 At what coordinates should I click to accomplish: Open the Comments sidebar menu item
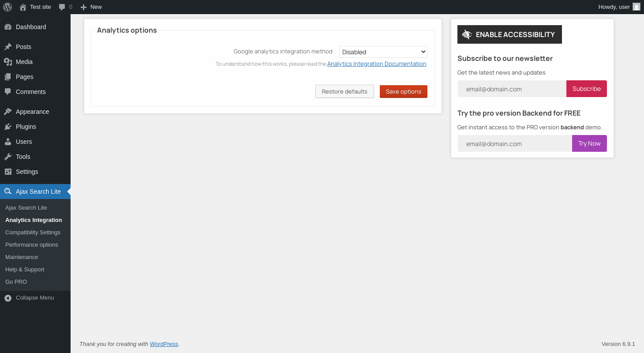tap(35, 92)
